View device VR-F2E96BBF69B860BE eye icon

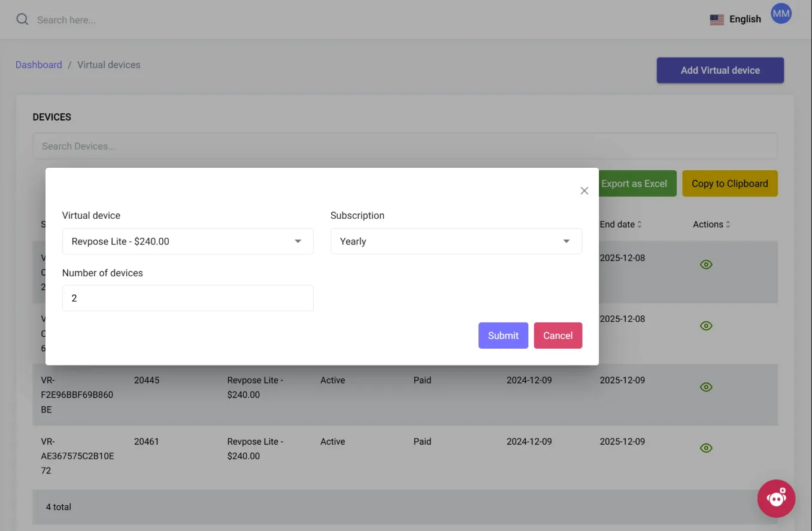pos(706,387)
